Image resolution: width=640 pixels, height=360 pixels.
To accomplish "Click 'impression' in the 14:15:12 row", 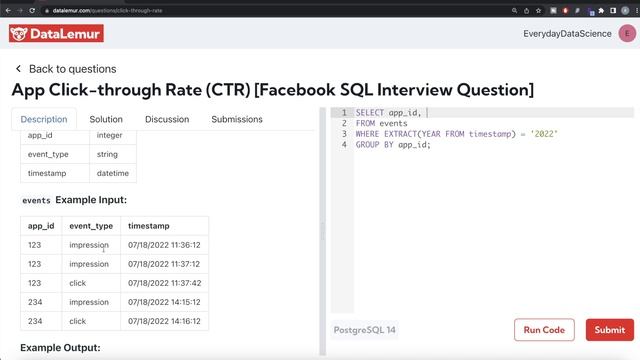I will pos(89,302).
